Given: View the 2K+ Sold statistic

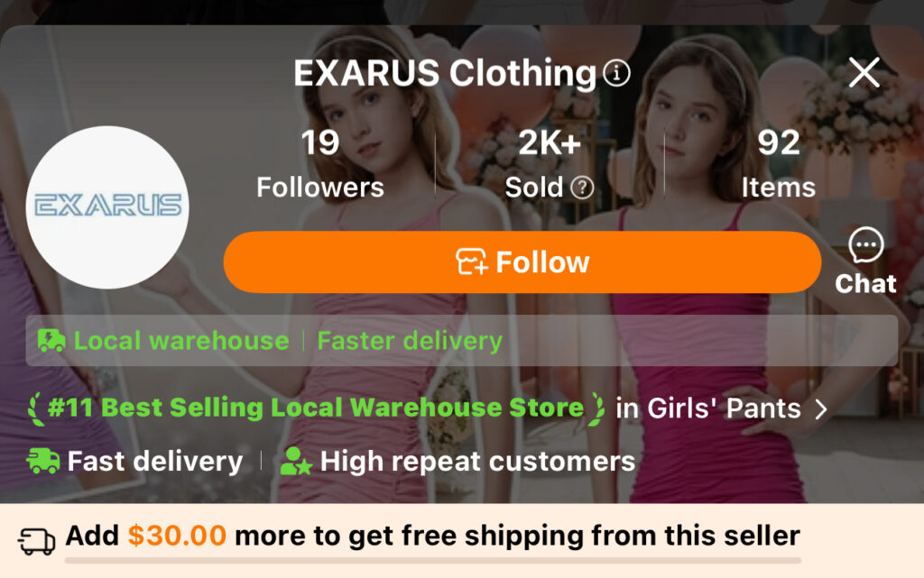Looking at the screenshot, I should (x=550, y=163).
